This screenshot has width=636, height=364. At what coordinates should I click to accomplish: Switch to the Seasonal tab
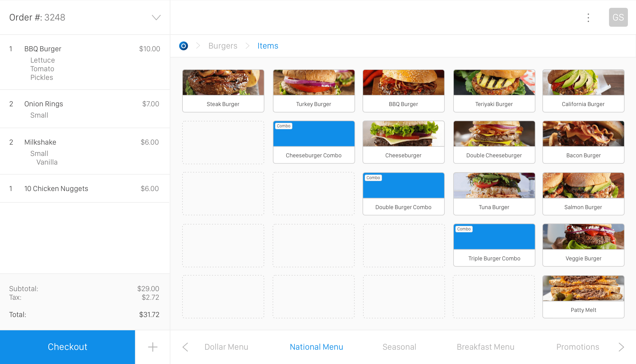click(x=399, y=347)
